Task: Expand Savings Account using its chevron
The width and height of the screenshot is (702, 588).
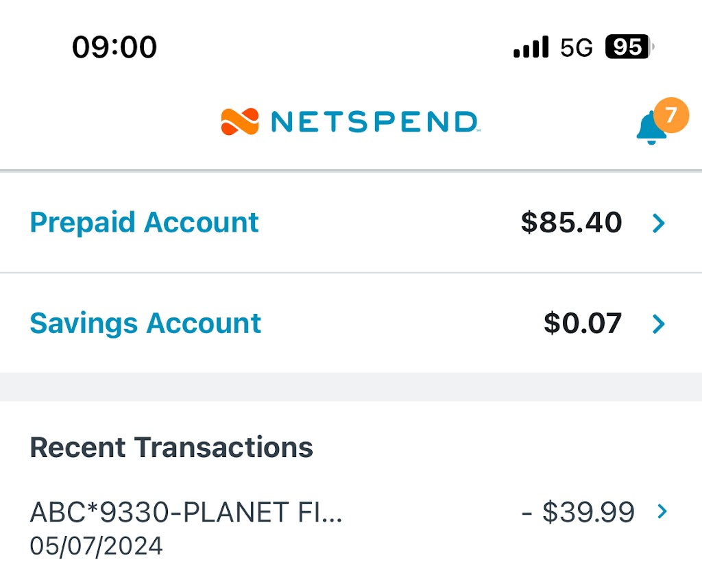Action: (x=659, y=323)
